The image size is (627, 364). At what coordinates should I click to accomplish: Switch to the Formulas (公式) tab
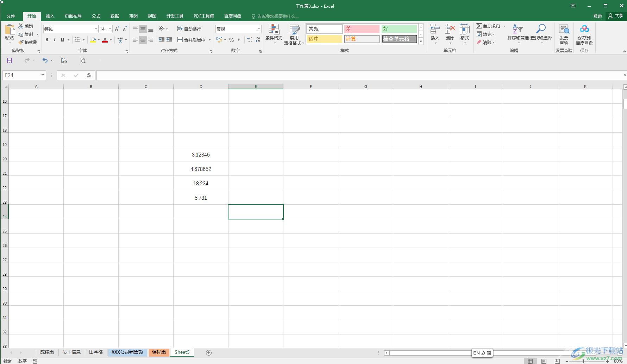point(96,16)
